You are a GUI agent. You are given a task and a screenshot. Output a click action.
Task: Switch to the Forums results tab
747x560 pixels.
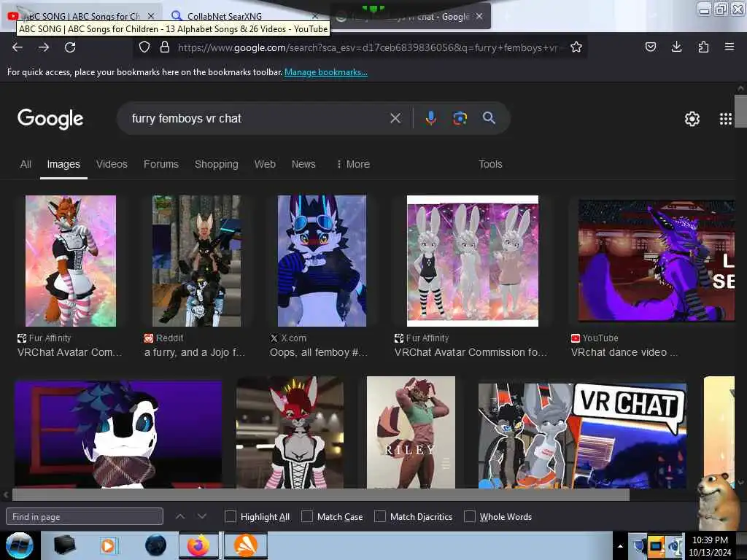[161, 164]
